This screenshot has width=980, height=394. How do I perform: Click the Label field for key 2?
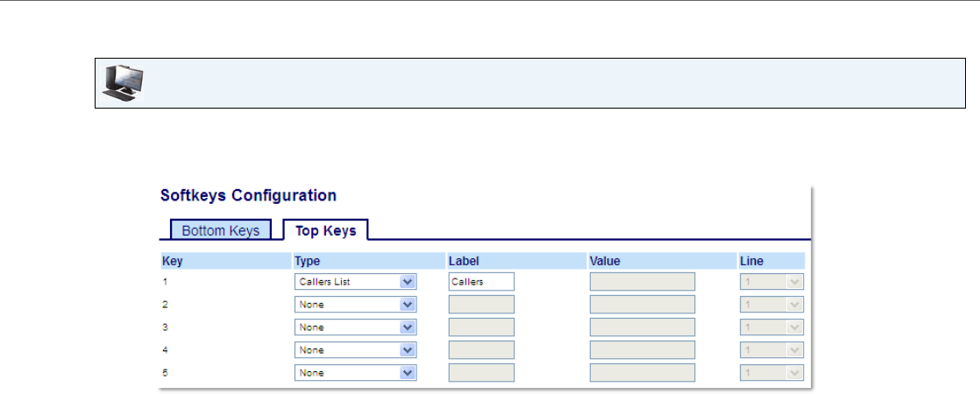pyautogui.click(x=481, y=305)
